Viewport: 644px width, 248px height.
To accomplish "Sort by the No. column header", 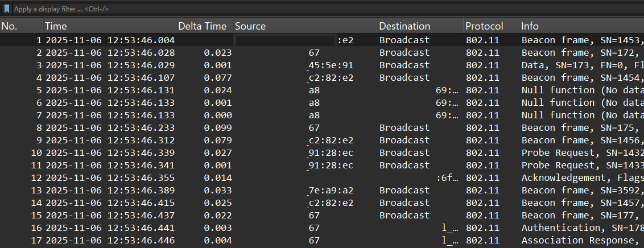I will coord(22,26).
